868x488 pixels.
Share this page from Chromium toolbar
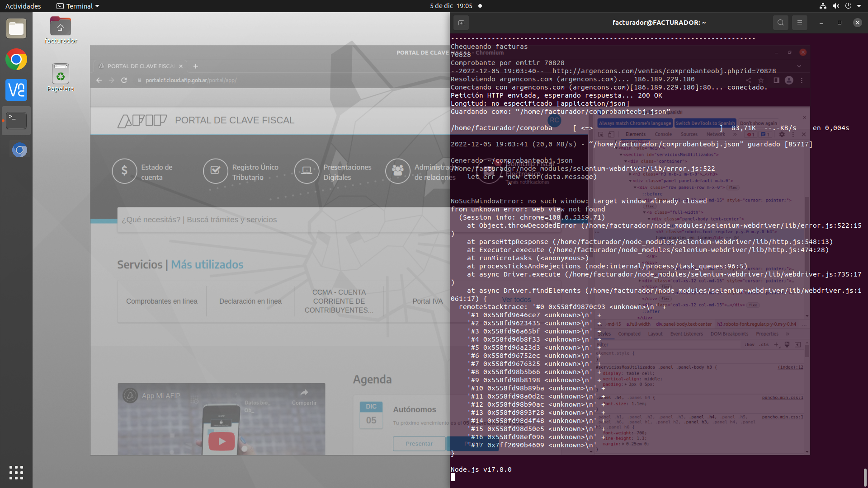[x=749, y=80]
